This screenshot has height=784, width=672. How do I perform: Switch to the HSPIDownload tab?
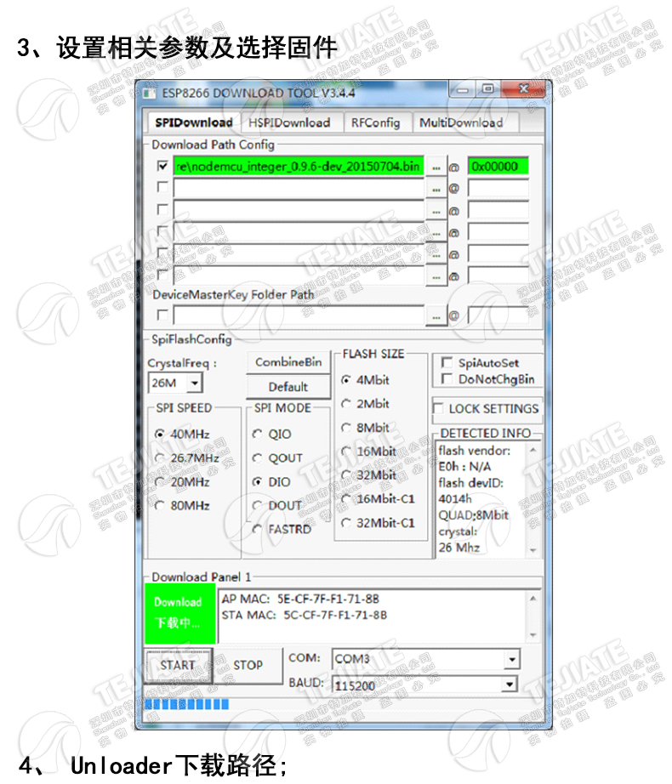[292, 122]
